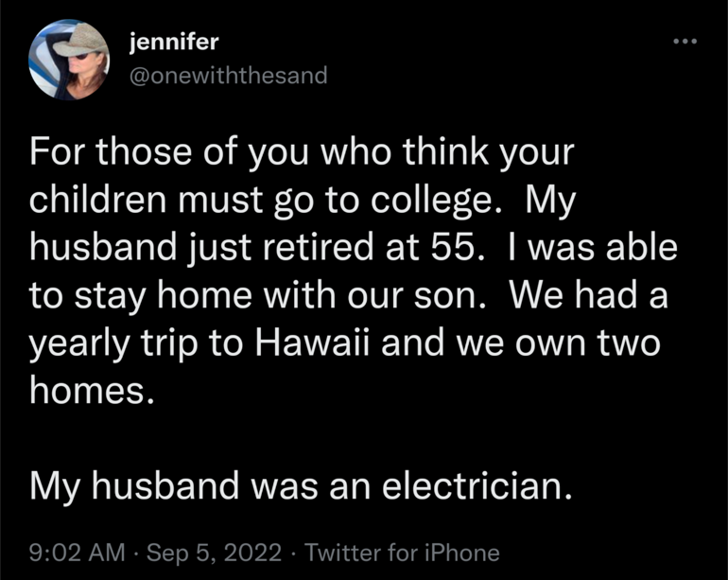Open the Twitter for iPhone source link

[402, 553]
